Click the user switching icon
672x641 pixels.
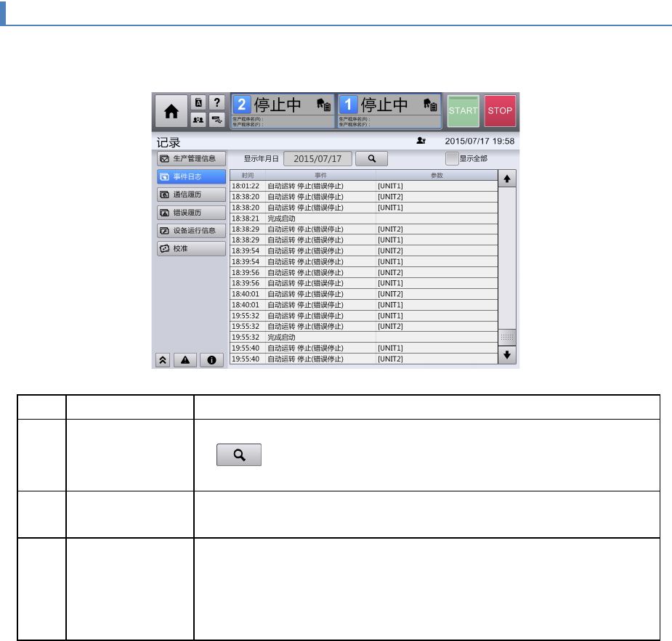click(198, 120)
